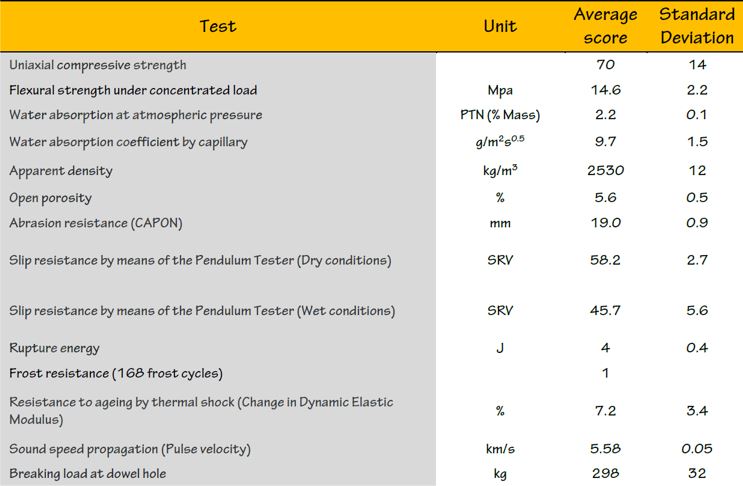Click the Rupture energy label
This screenshot has width=743, height=486.
(x=54, y=348)
